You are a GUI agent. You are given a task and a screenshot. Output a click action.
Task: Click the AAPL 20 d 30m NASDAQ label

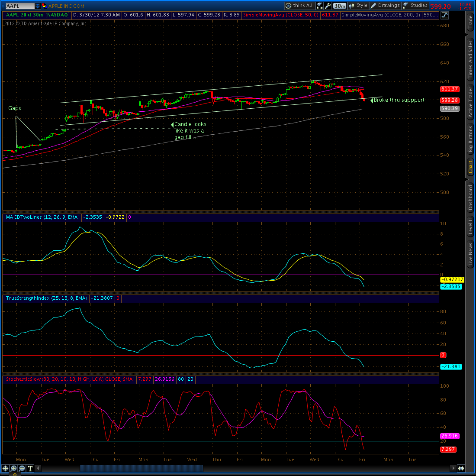point(38,15)
